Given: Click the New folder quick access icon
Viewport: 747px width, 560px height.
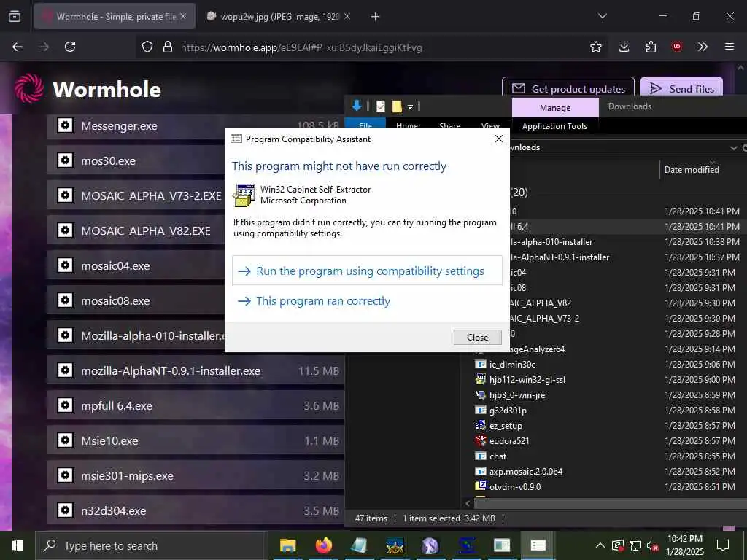Looking at the screenshot, I should click(396, 106).
